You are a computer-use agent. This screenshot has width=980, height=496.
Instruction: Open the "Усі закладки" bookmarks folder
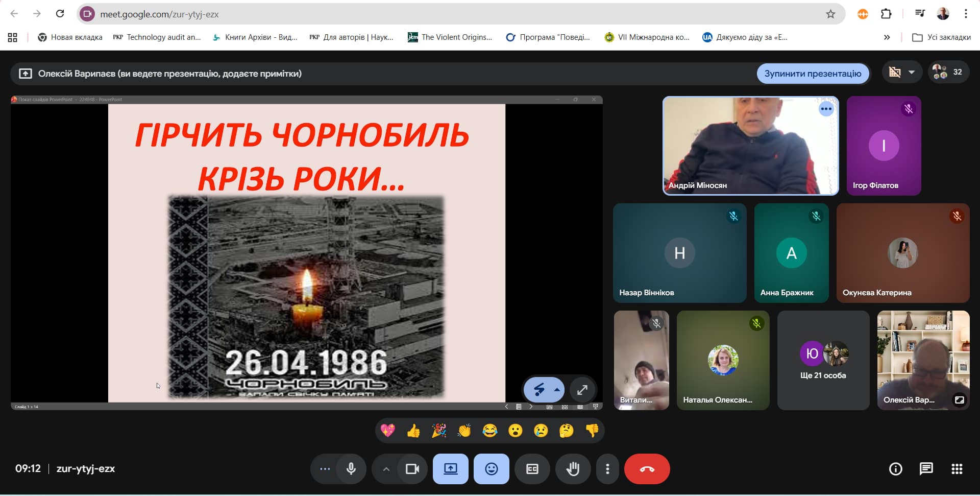click(942, 37)
